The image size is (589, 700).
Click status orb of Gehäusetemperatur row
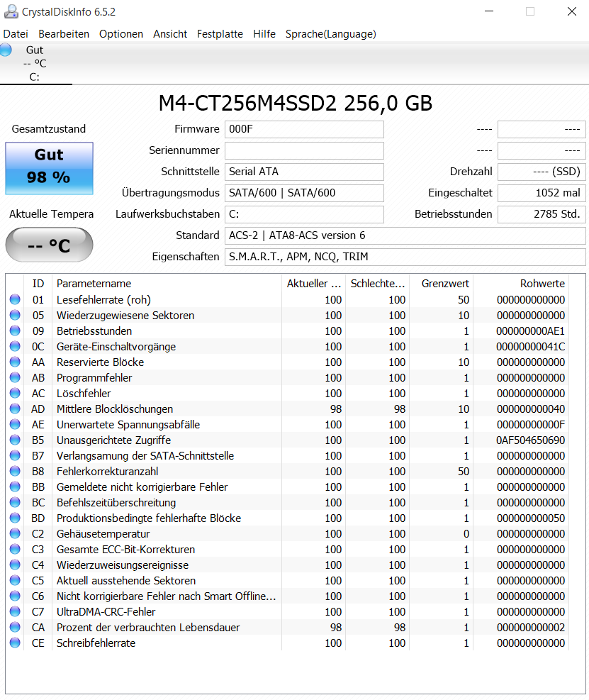point(15,533)
